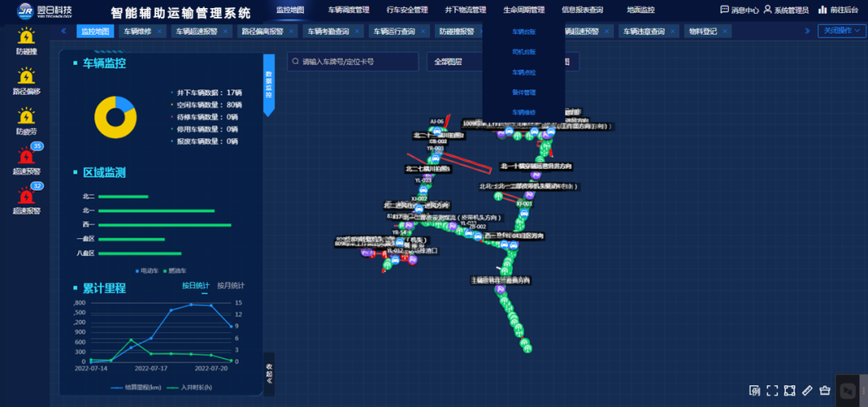The width and height of the screenshot is (868, 407).
Task: Click the 北一 bar in 区域监测
Action: (x=156, y=211)
